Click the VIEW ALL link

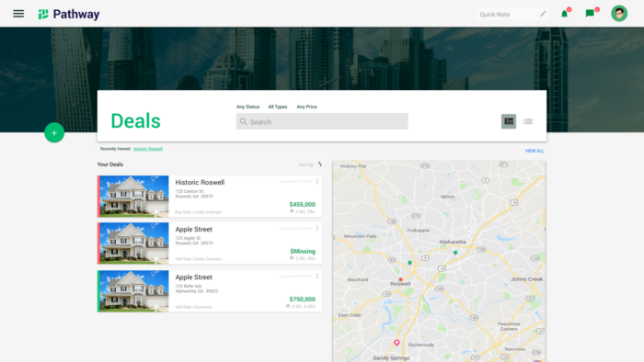[x=535, y=151]
